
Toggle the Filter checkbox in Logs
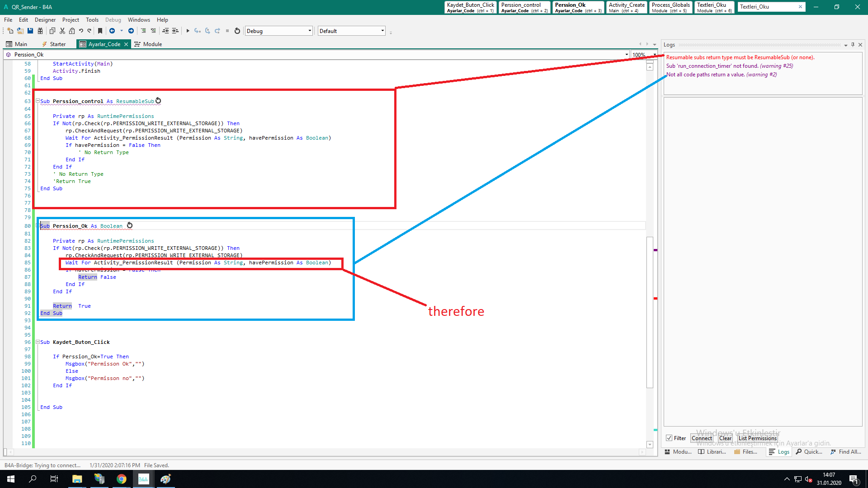click(670, 438)
